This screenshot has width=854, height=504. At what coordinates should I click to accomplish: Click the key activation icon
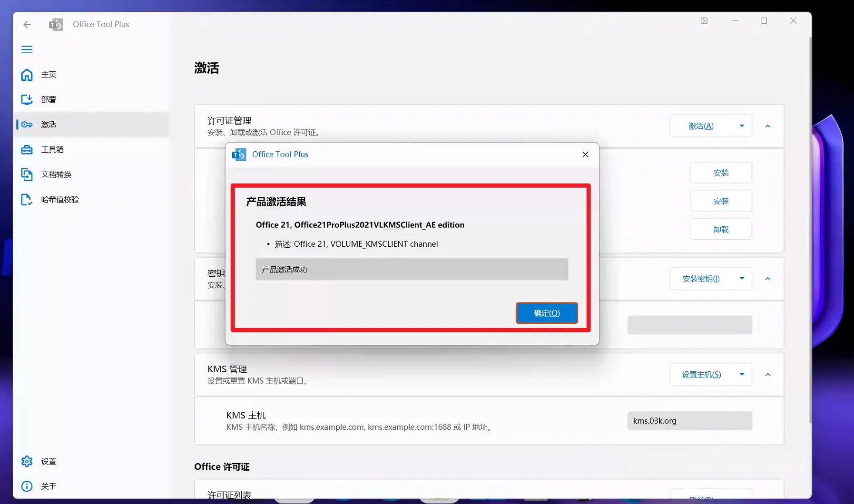click(27, 125)
